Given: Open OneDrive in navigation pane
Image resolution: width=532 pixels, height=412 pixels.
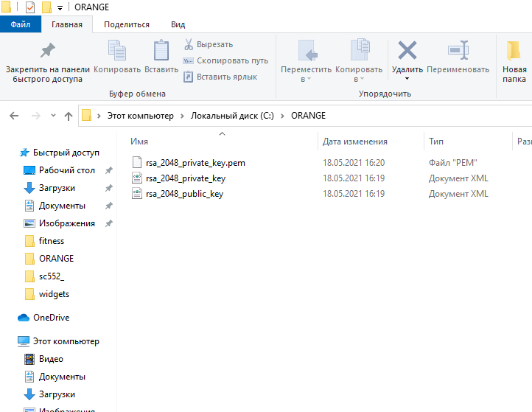Looking at the screenshot, I should (52, 318).
